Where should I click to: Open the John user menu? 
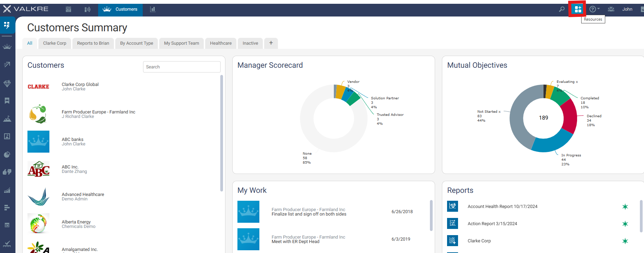627,9
